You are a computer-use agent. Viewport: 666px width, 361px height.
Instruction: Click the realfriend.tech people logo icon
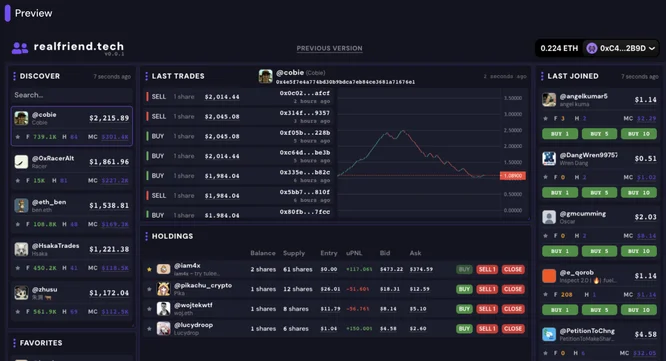[x=20, y=48]
